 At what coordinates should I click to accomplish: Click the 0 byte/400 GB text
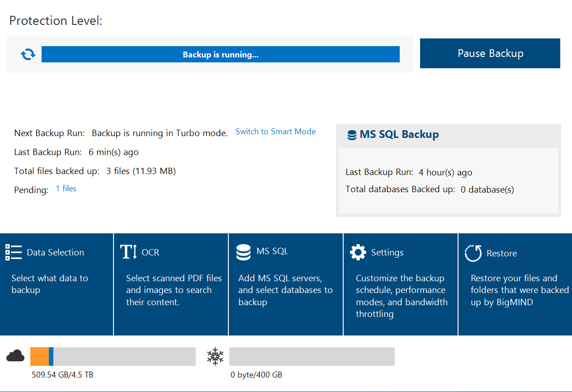click(x=256, y=375)
